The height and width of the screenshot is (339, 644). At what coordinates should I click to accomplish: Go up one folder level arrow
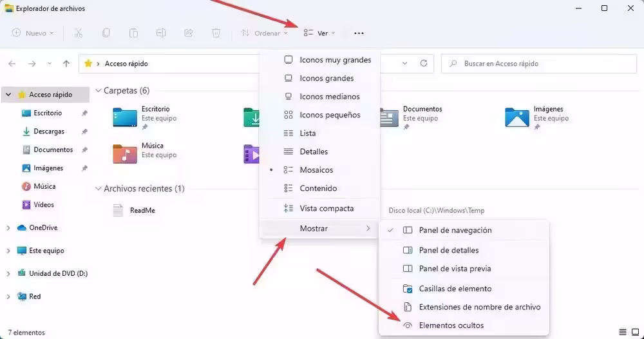66,64
